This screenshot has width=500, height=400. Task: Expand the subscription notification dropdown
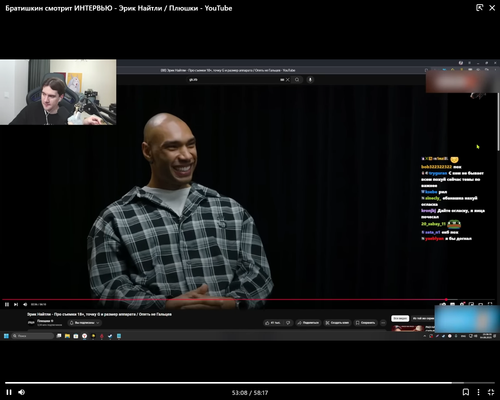pyautogui.click(x=84, y=323)
